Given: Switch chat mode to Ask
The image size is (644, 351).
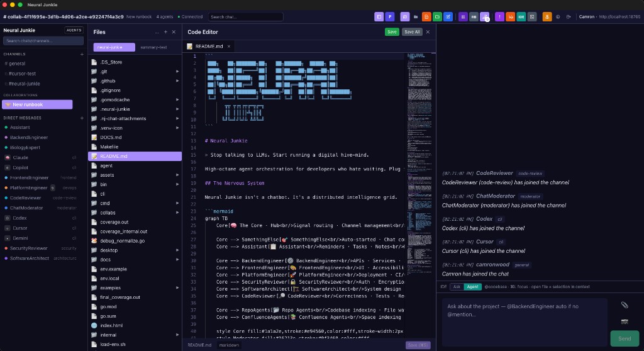Looking at the screenshot, I should coord(457,287).
